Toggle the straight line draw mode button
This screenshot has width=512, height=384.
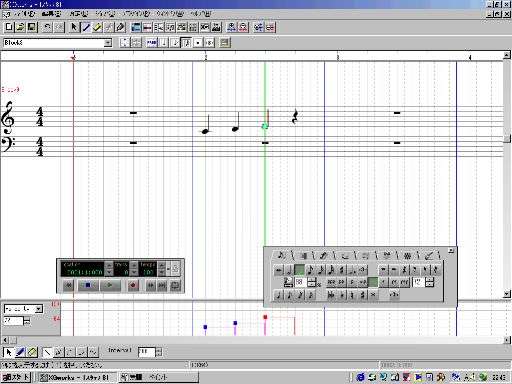click(48, 352)
